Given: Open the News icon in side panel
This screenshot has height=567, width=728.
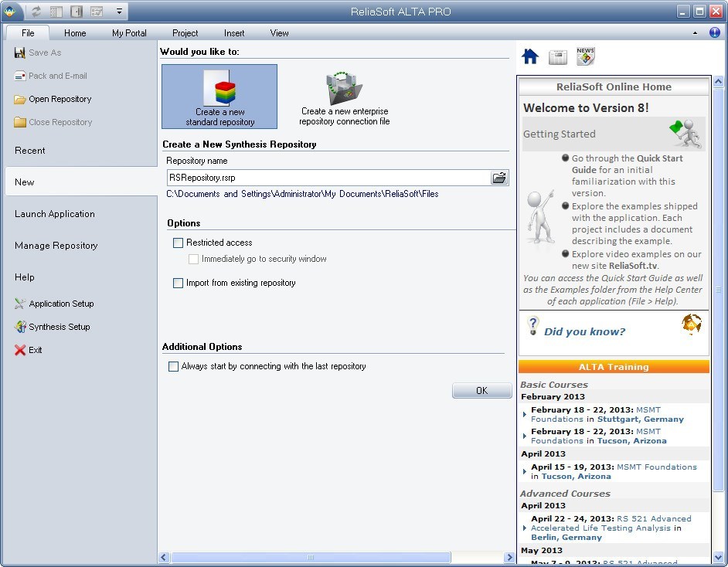Looking at the screenshot, I should click(586, 56).
